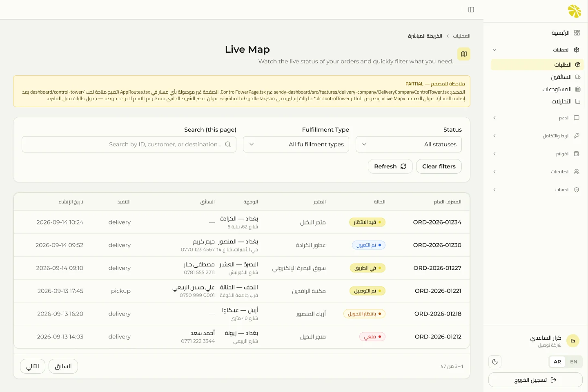Open the المستودعات menu item
The width and height of the screenshot is (588, 392).
537,89
